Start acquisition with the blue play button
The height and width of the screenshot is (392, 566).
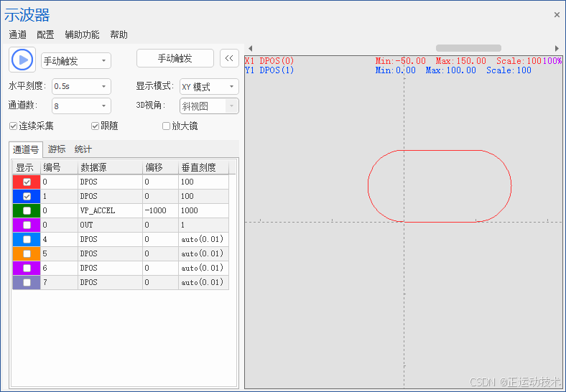point(22,60)
